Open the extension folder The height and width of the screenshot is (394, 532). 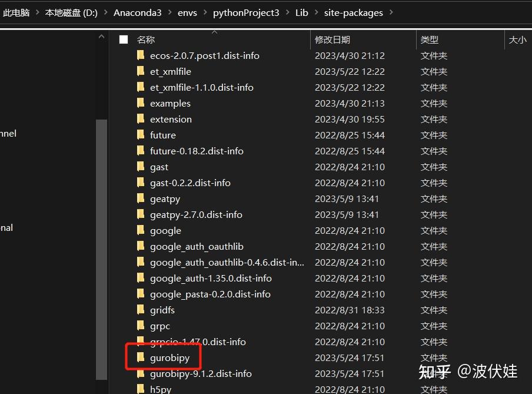(171, 119)
